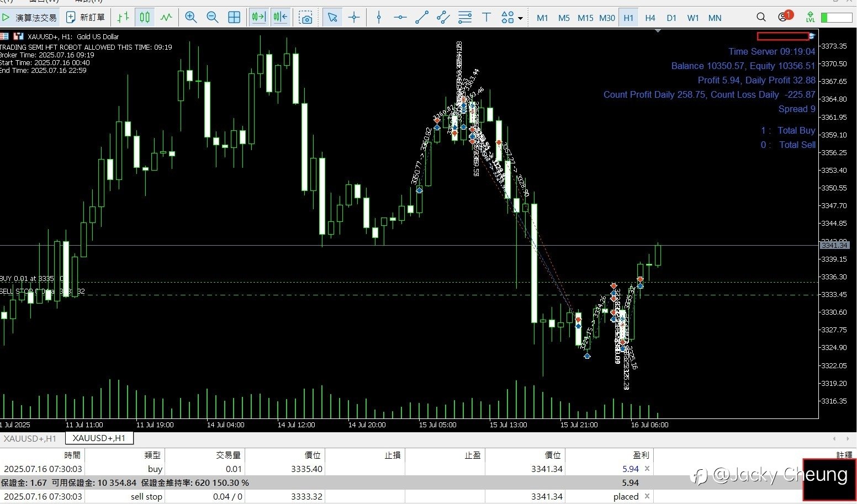Toggle the 演算法交易 algo trading button
Viewport: 857px width, 504px height.
[x=29, y=18]
